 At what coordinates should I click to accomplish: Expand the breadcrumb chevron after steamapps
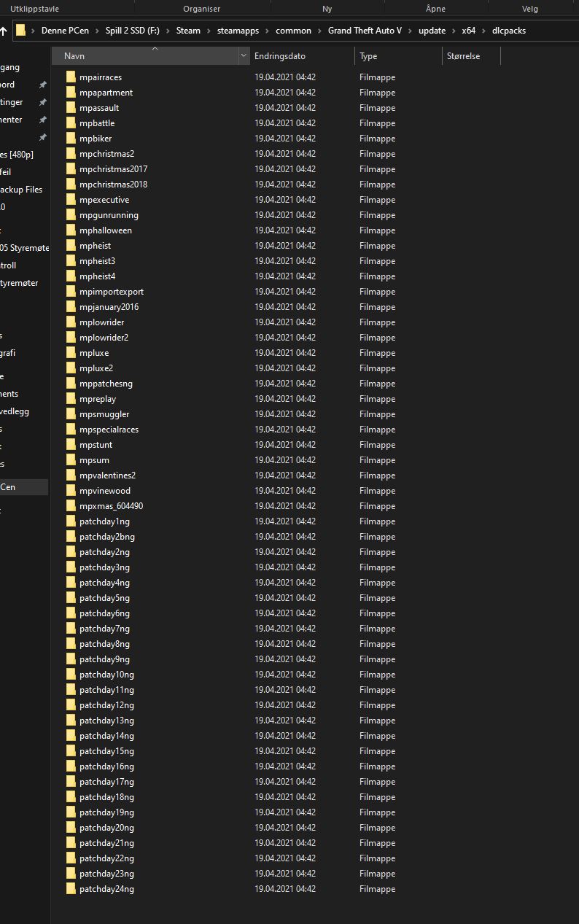(x=267, y=31)
